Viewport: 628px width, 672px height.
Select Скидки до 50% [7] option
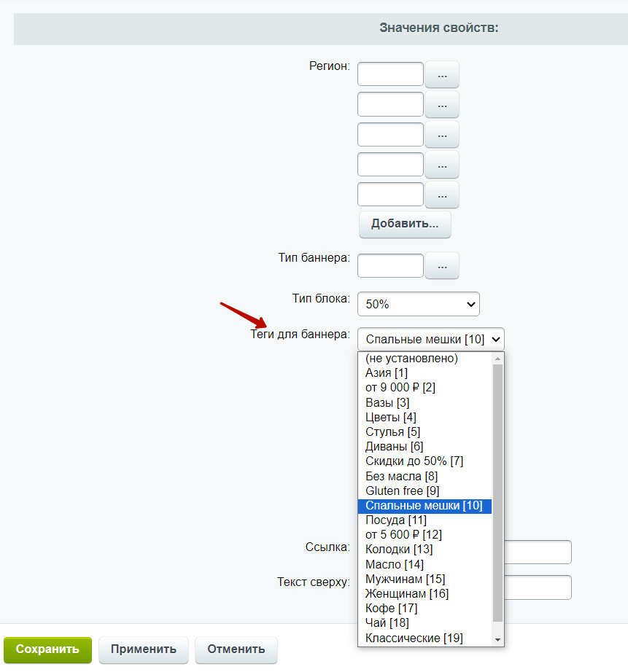tap(414, 461)
